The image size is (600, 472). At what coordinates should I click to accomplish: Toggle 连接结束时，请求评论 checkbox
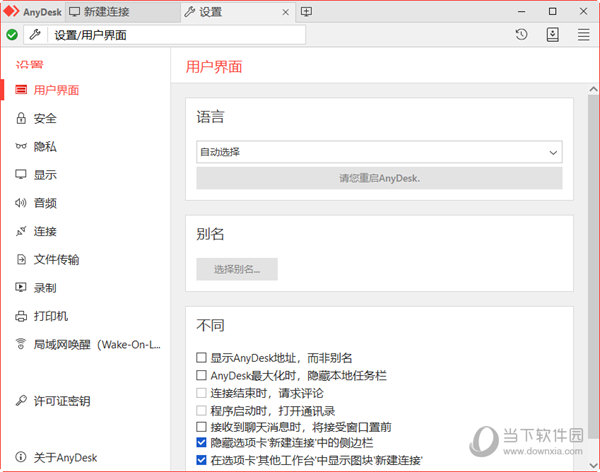pyautogui.click(x=201, y=393)
